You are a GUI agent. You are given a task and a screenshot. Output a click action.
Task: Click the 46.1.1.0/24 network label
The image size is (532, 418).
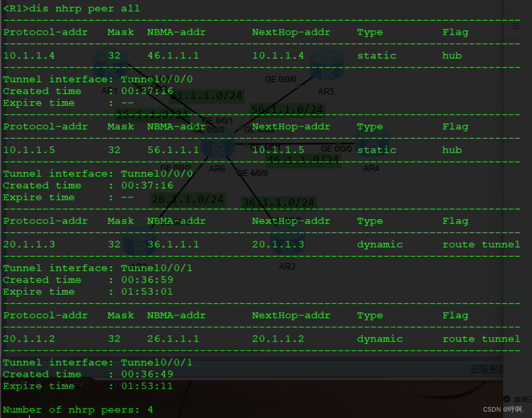pyautogui.click(x=303, y=160)
